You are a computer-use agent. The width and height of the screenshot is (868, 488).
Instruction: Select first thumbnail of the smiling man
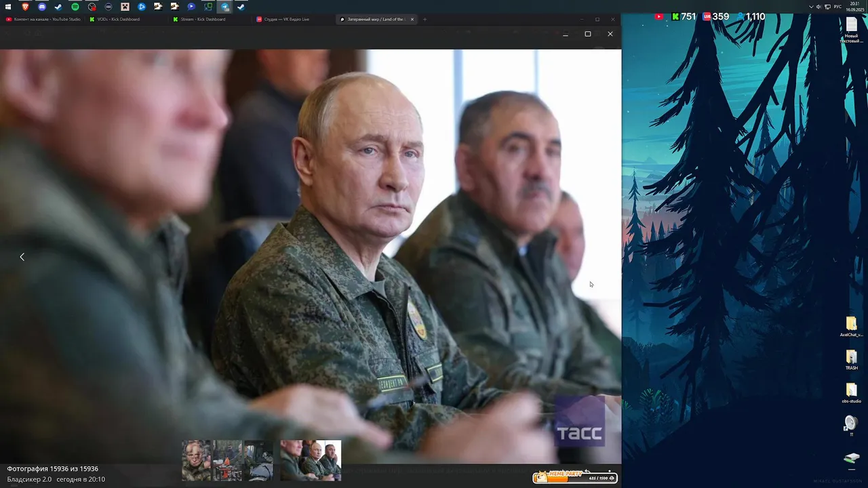pyautogui.click(x=197, y=460)
